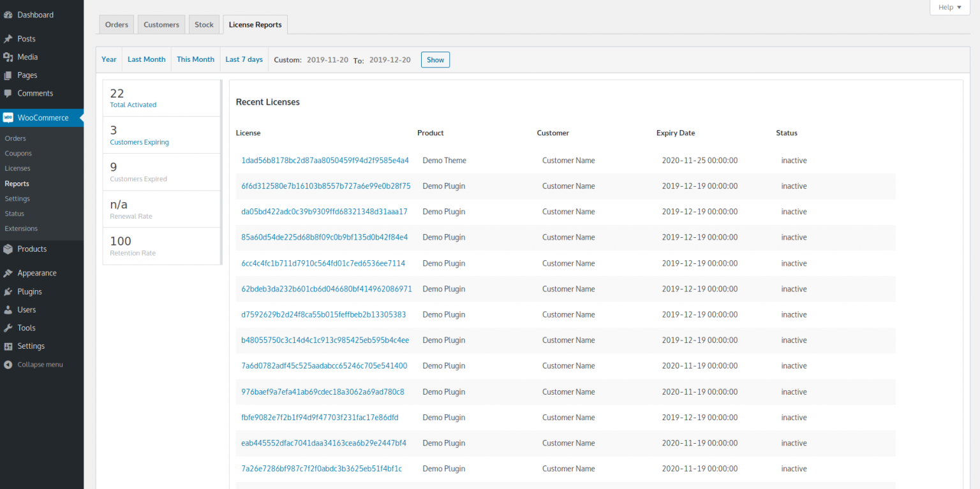Click the Pages icon in sidebar

[8, 75]
